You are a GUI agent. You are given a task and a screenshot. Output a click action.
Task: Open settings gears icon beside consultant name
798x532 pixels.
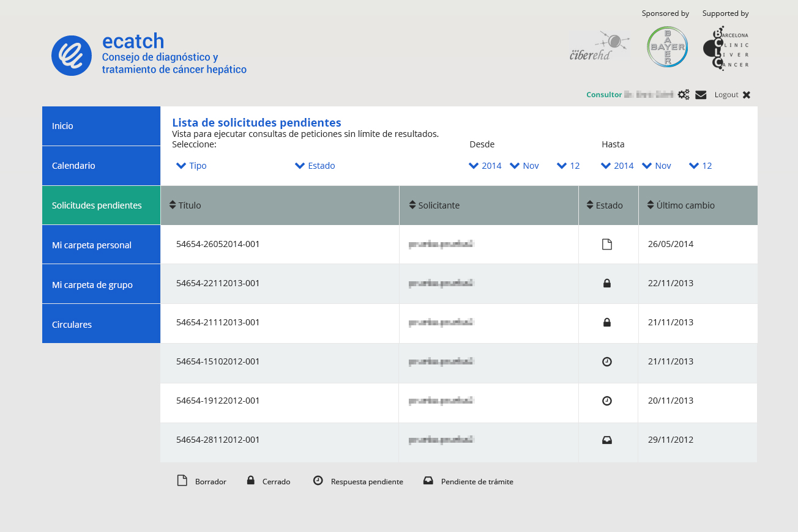coord(684,95)
